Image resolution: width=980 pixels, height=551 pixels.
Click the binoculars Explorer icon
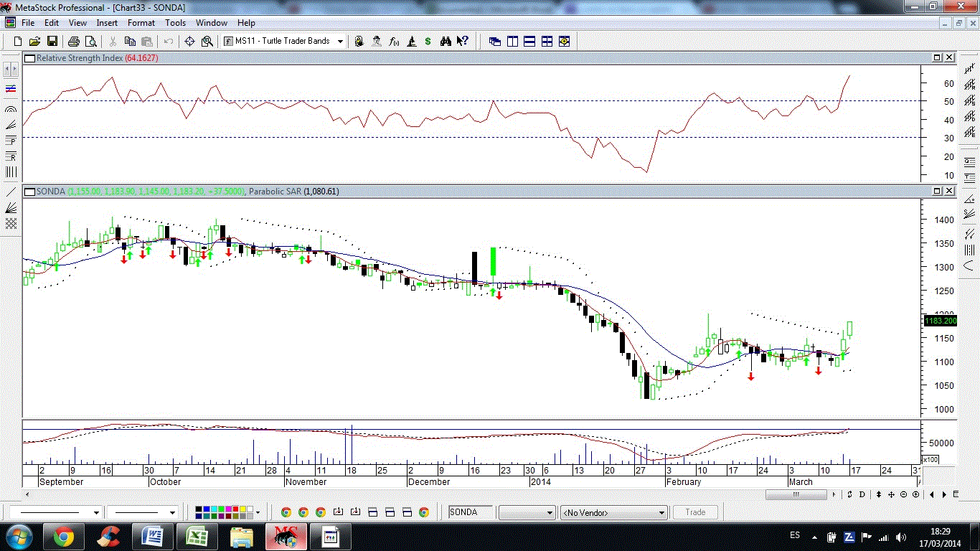pos(446,42)
